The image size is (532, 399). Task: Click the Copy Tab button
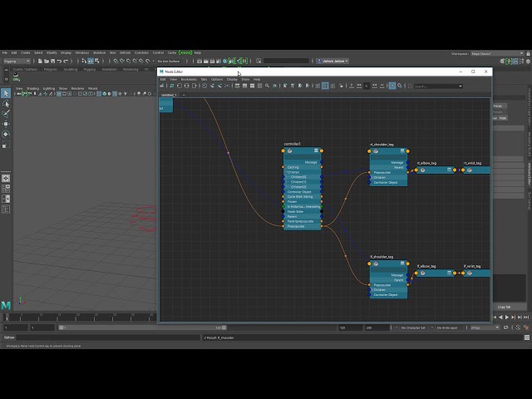[504, 307]
